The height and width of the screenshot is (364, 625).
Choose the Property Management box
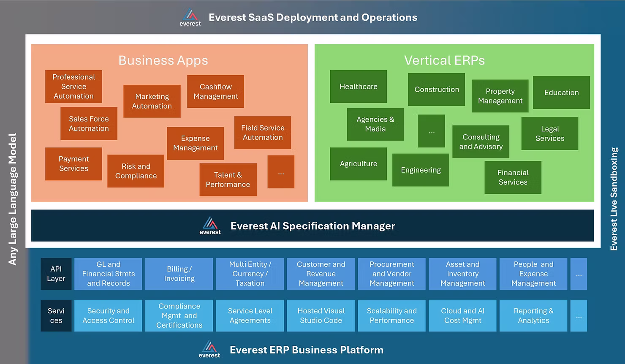[x=500, y=96]
